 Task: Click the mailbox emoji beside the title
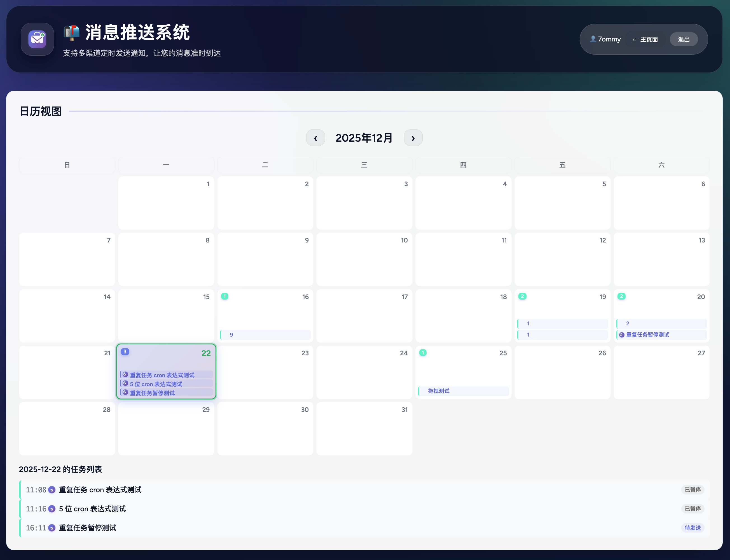pos(72,33)
